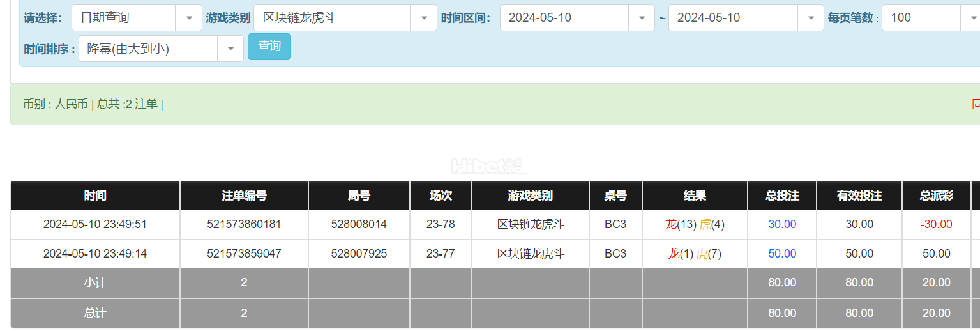Open the blue 50.00 total bet link
This screenshot has width=980, height=331.
782,254
